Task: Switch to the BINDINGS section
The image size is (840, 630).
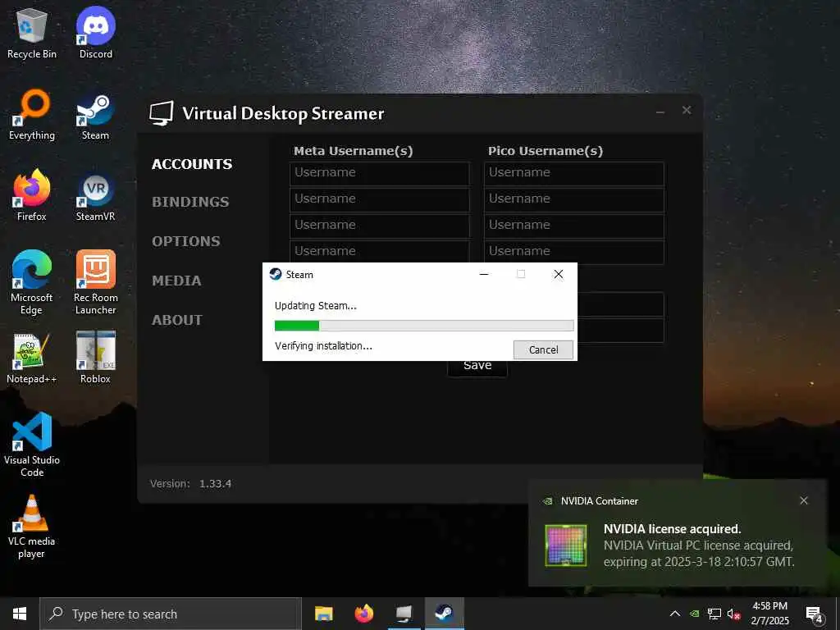Action: pos(190,202)
